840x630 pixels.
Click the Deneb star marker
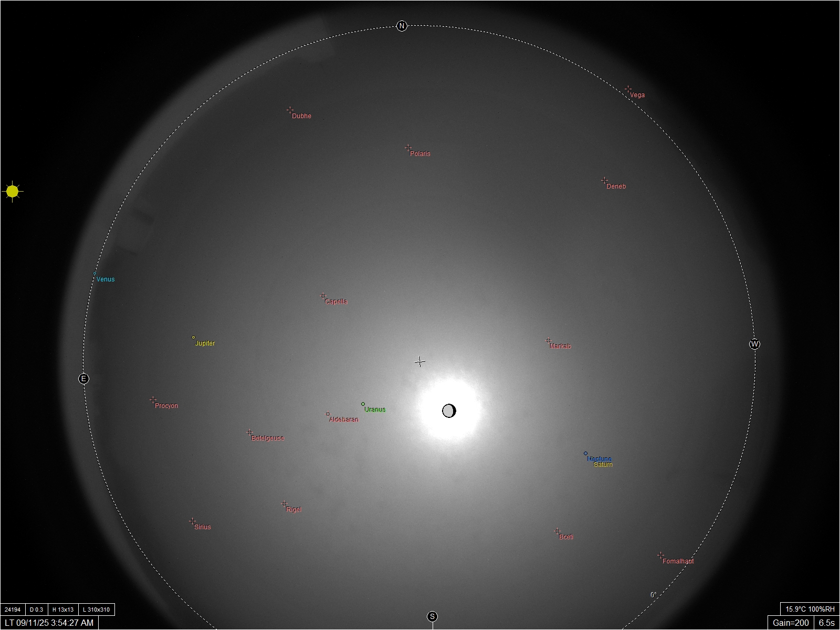click(604, 181)
